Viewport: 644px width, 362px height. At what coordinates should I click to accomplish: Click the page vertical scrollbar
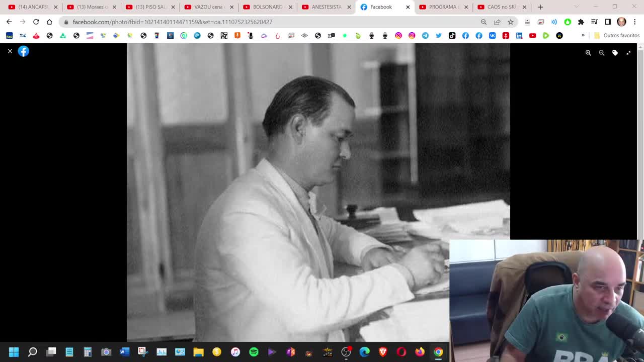(640, 146)
